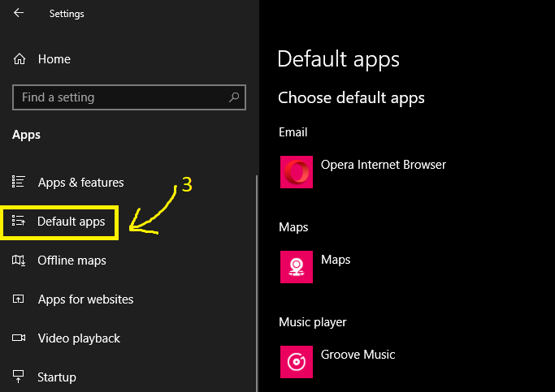Viewport: 555px width, 392px height.
Task: Click the Apps & features list icon
Action: click(19, 182)
